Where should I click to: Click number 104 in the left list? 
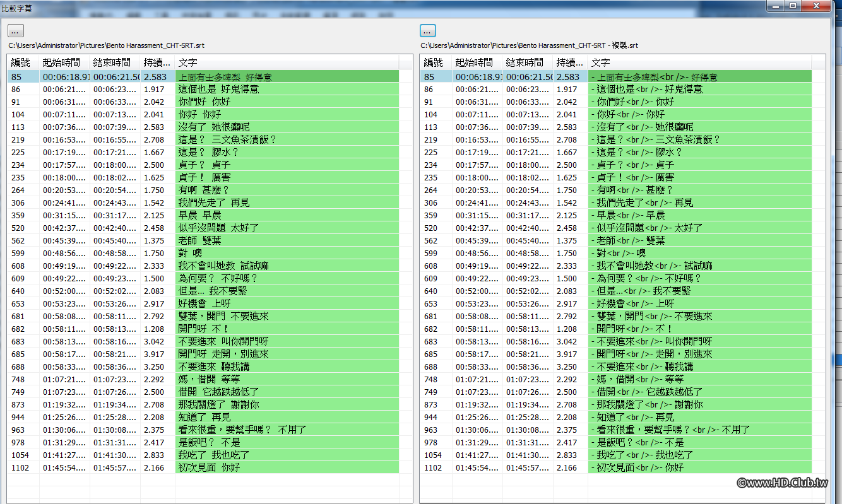pyautogui.click(x=18, y=114)
